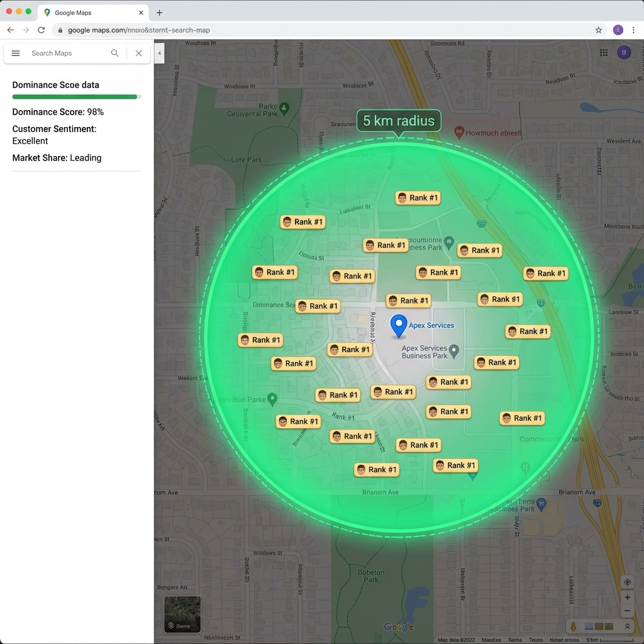Viewport: 644px width, 644px height.
Task: Open a new browser tab
Action: (160, 11)
